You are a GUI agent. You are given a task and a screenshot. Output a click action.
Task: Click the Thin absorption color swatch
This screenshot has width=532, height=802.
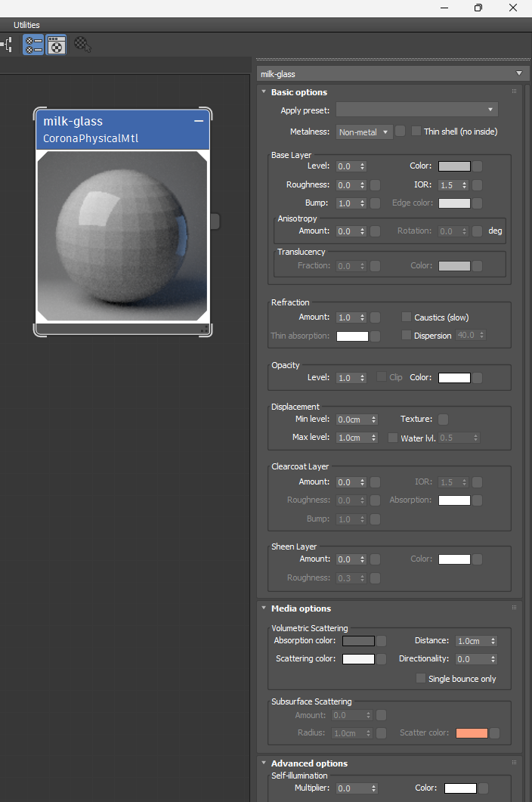click(352, 336)
